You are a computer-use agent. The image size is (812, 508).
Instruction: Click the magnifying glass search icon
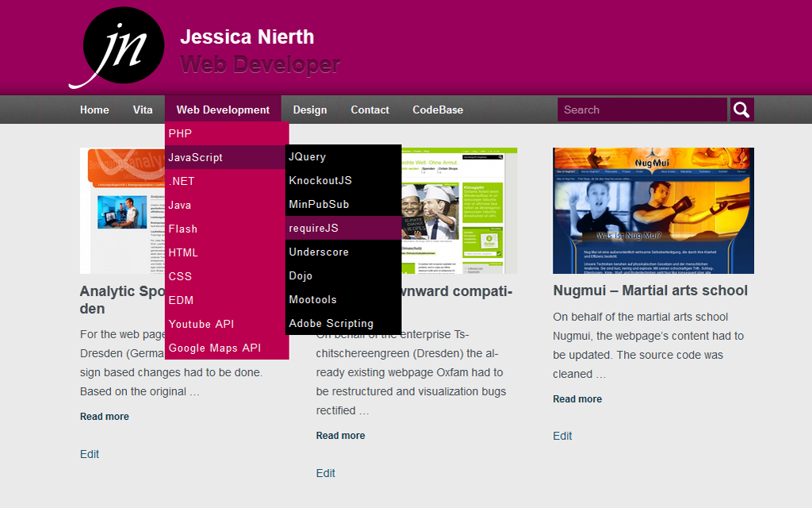click(x=741, y=110)
